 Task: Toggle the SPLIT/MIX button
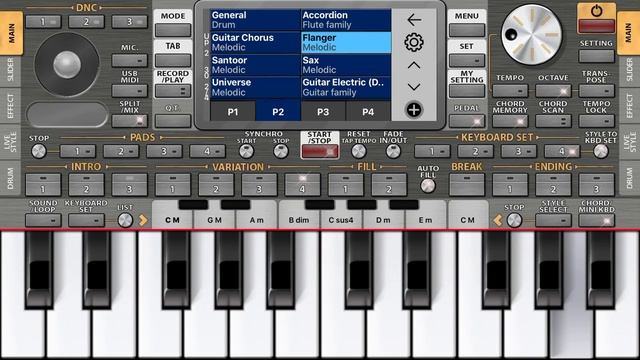coord(129,121)
